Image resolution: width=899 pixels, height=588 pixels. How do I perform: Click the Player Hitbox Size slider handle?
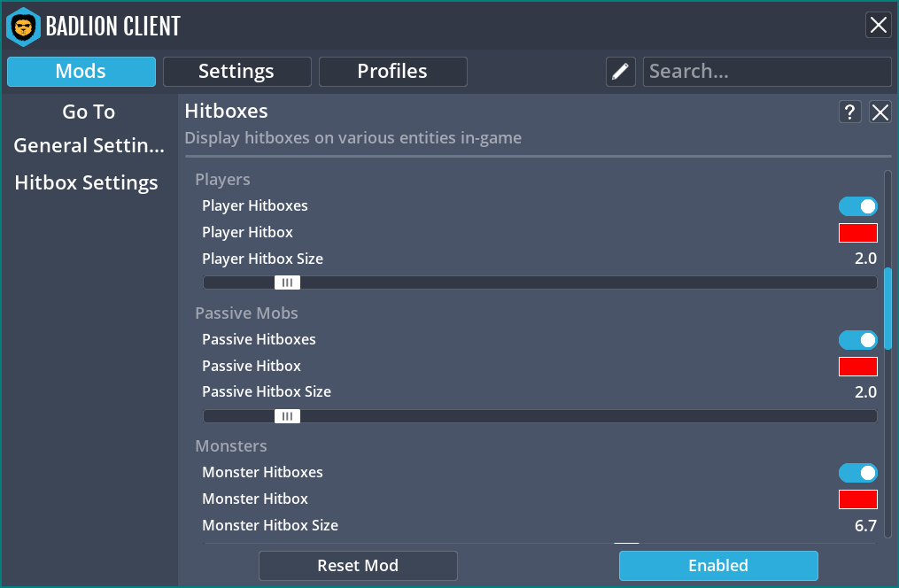pyautogui.click(x=287, y=282)
